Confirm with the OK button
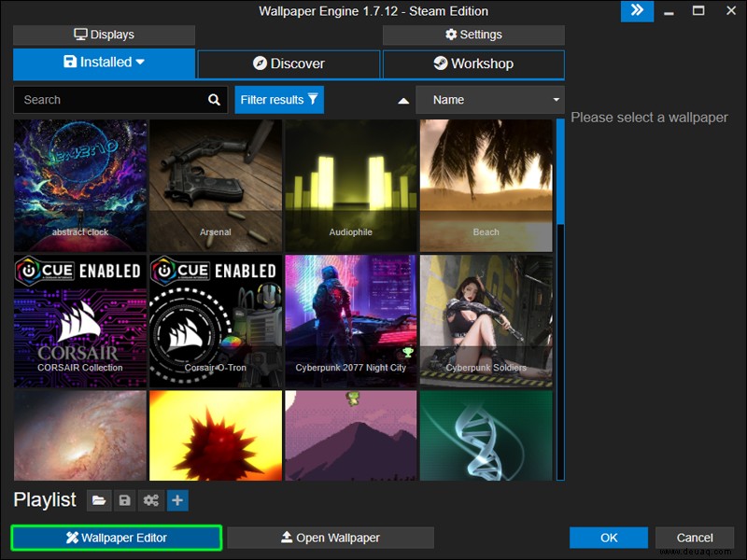This screenshot has width=747, height=560. pos(609,538)
